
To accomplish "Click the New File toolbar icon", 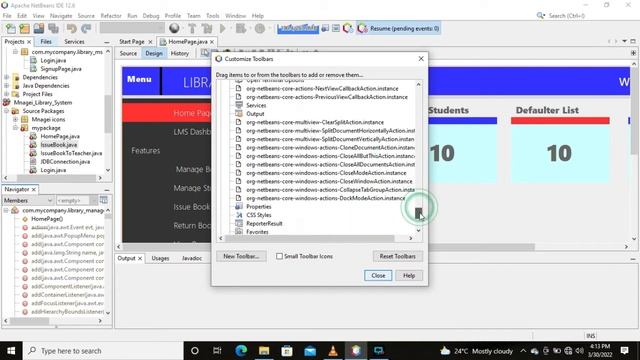I will coord(11,29).
